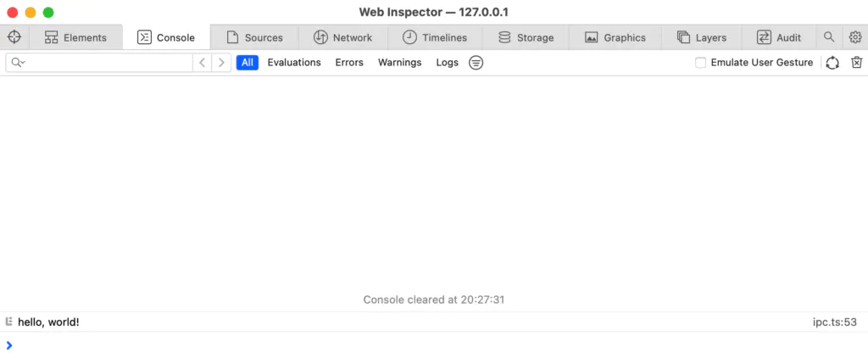Viewport: 868px width, 358px height.
Task: Open the Timelines tab
Action: 435,37
